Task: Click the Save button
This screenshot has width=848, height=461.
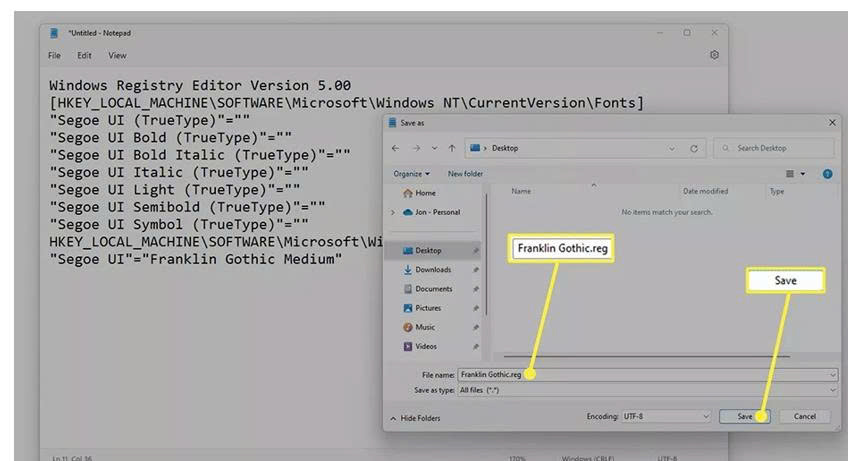Action: 745,417
